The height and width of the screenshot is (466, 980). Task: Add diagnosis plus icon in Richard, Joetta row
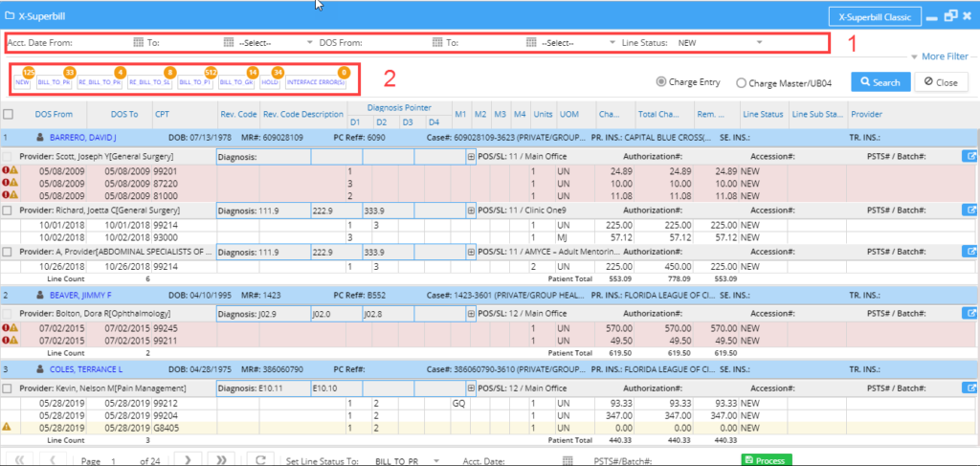[x=471, y=211]
